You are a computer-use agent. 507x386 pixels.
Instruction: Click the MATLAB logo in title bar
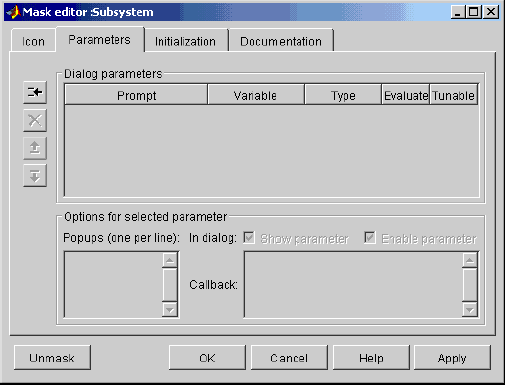click(13, 12)
